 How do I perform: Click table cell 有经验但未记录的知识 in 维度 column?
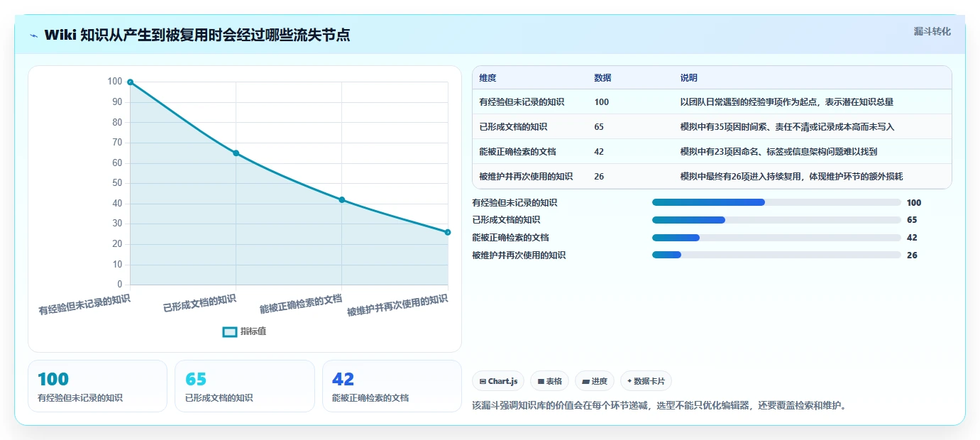coord(522,102)
